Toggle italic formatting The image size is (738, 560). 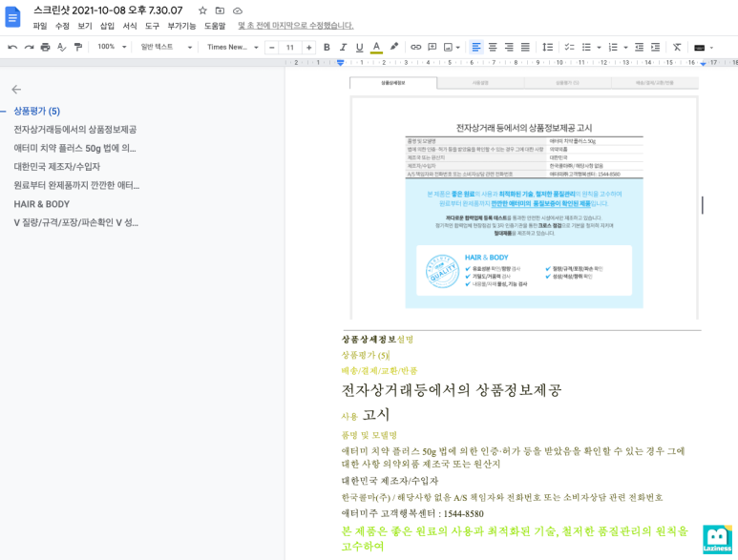[343, 47]
